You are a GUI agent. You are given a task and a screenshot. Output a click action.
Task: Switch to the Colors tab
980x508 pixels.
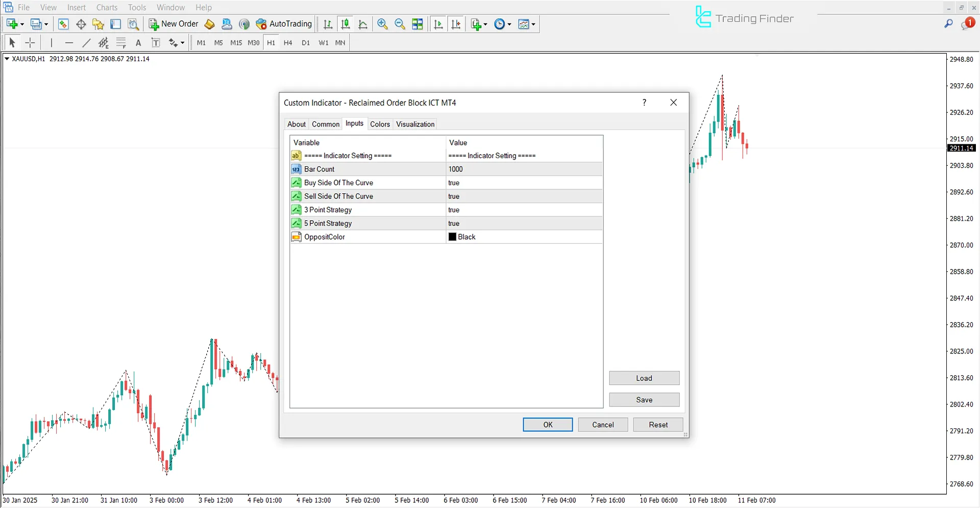click(x=380, y=124)
